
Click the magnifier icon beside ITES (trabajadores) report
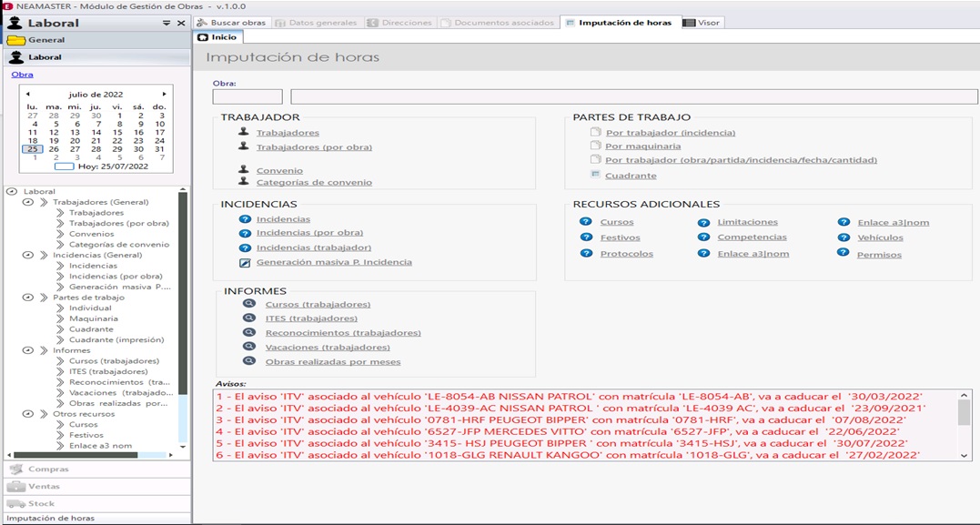(248, 318)
